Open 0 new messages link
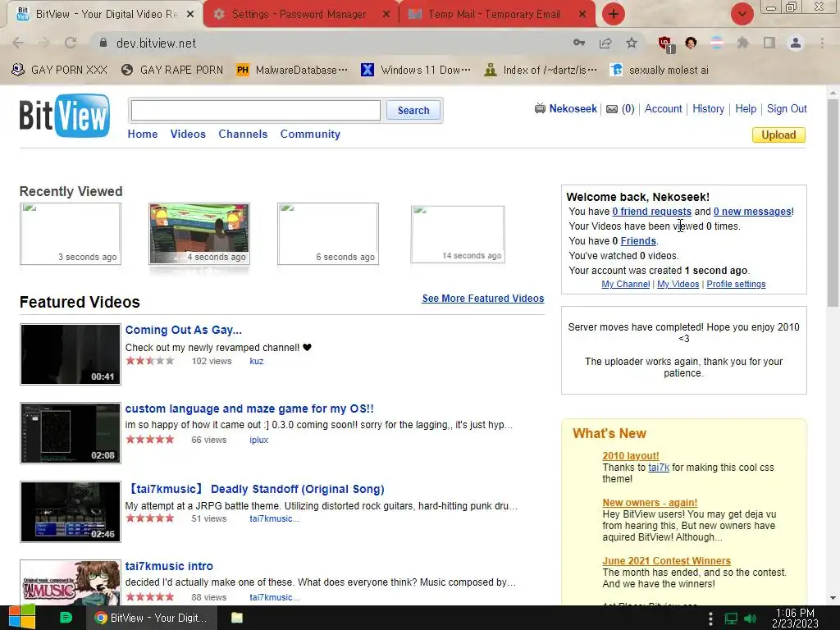This screenshot has width=840, height=630. coord(752,212)
